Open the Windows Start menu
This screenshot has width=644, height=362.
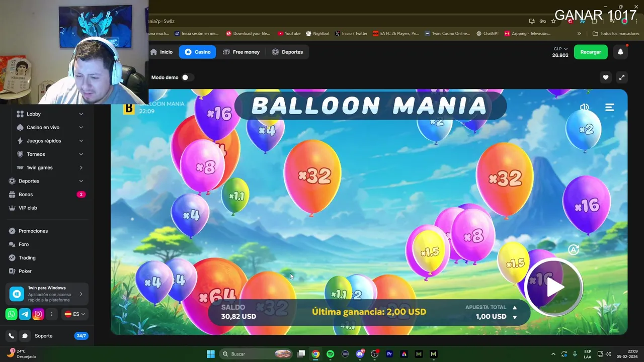[x=211, y=354]
